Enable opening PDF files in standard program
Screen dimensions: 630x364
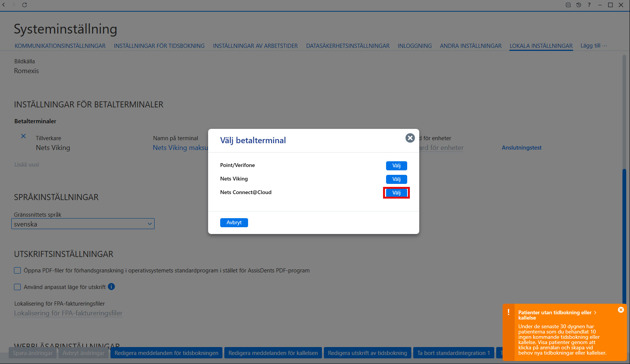[17, 271]
